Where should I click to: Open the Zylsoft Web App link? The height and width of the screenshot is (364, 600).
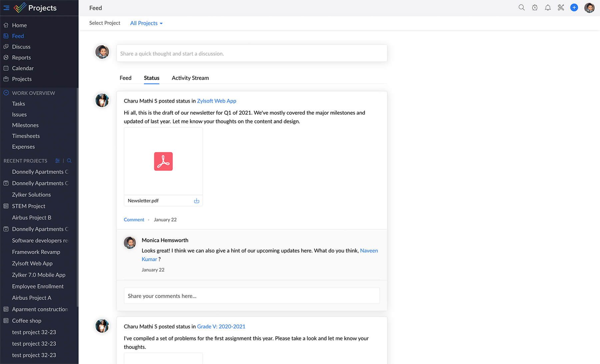pyautogui.click(x=216, y=101)
